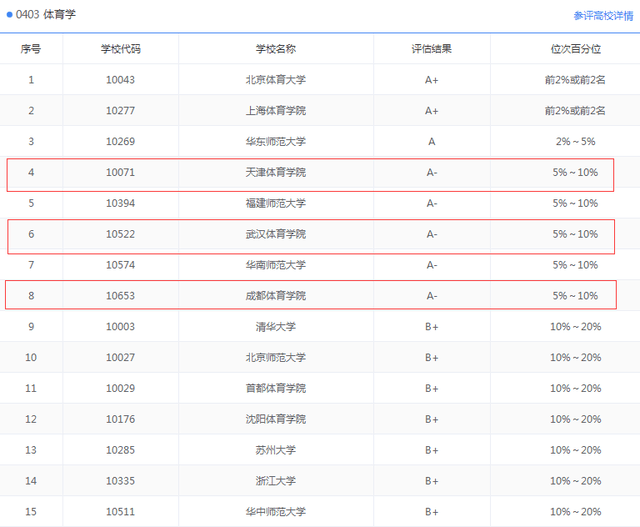Click the 2%~5% percentile cell
The height and width of the screenshot is (527, 640).
(x=576, y=141)
